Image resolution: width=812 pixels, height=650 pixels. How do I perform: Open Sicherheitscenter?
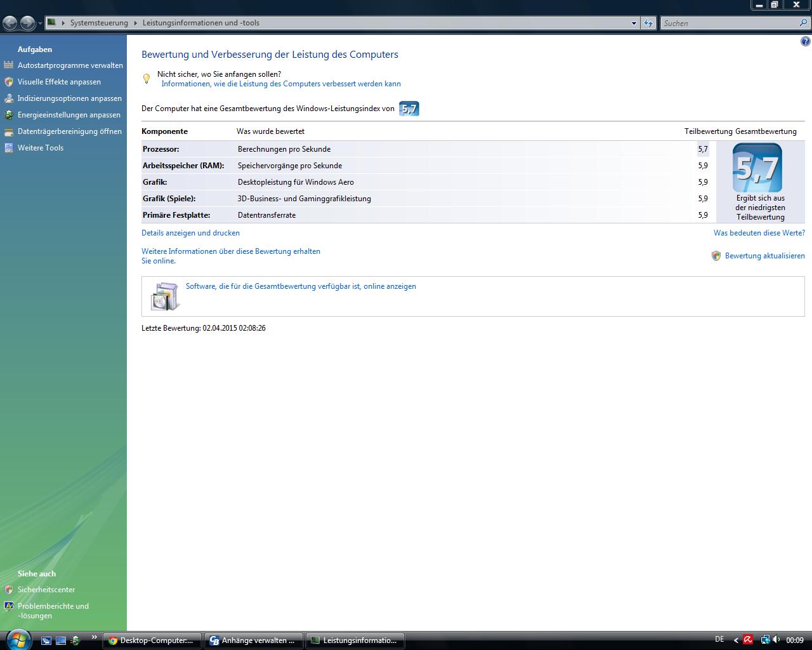click(x=46, y=590)
